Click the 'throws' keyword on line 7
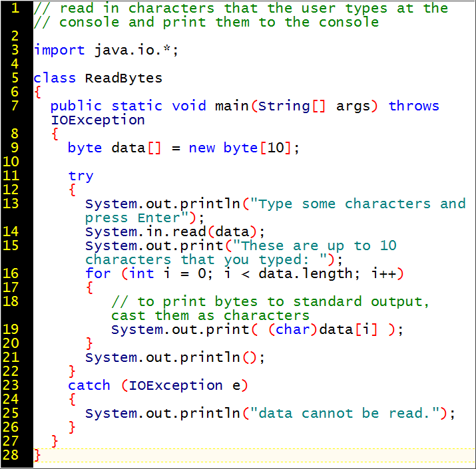This screenshot has width=476, height=469. (414, 106)
